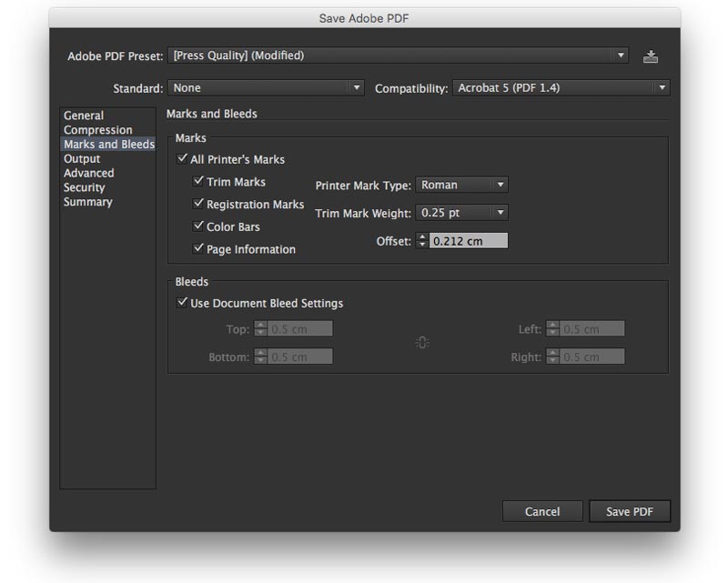Click the save preset icon
This screenshot has width=728, height=583.
[x=651, y=56]
